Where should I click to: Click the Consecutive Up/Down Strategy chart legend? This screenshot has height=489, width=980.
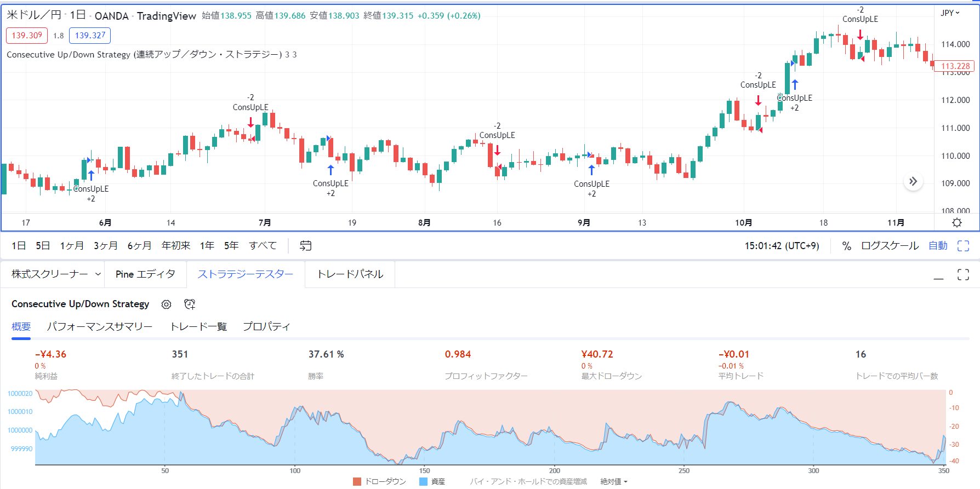pos(144,55)
